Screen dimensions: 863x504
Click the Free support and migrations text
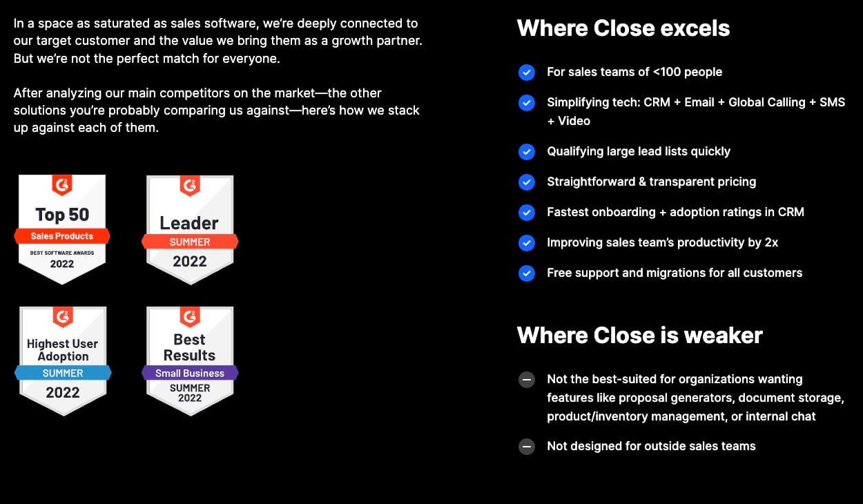675,273
